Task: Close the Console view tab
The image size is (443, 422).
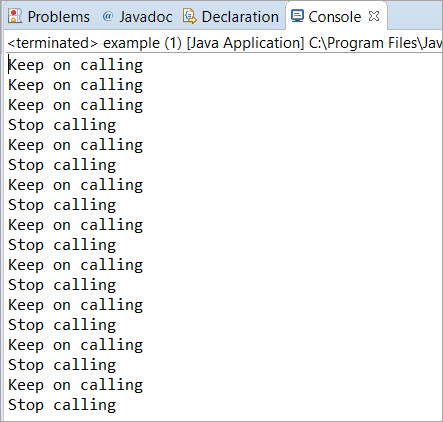Action: coord(374,16)
